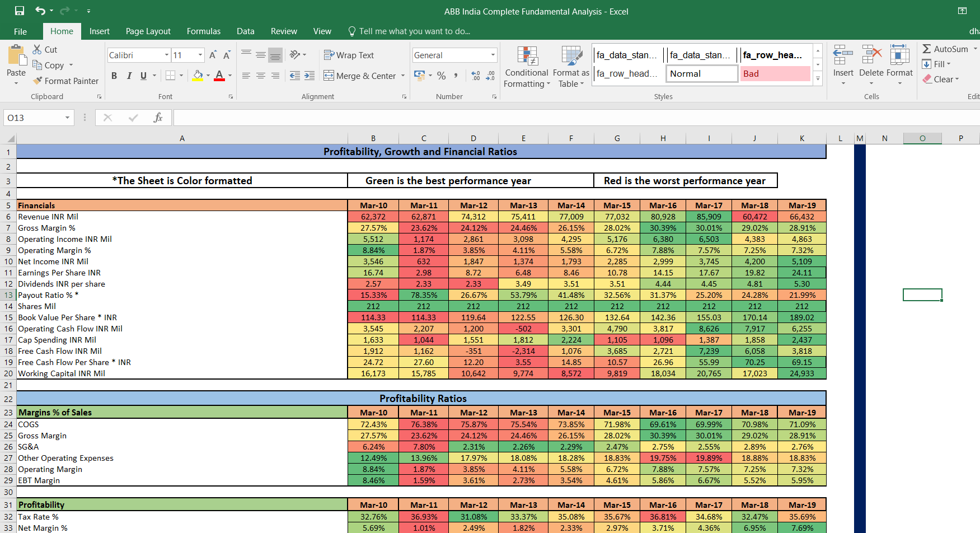Increase decimal places

[x=476, y=76]
